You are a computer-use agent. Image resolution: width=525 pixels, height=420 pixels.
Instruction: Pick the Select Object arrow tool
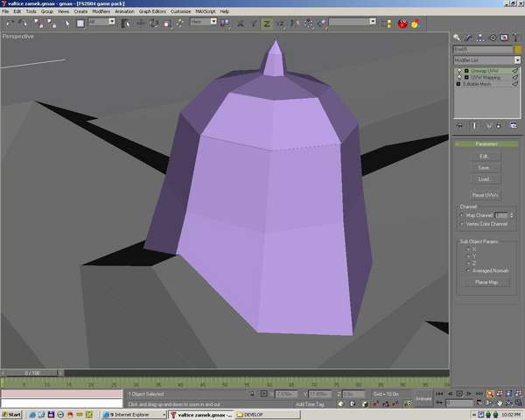click(x=67, y=24)
